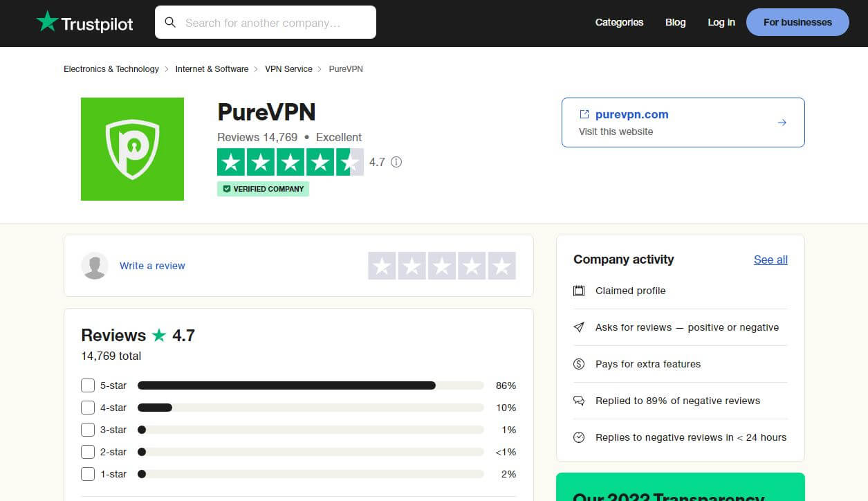Image resolution: width=868 pixels, height=501 pixels.
Task: Click the Claimed profile calendar icon
Action: 579,291
